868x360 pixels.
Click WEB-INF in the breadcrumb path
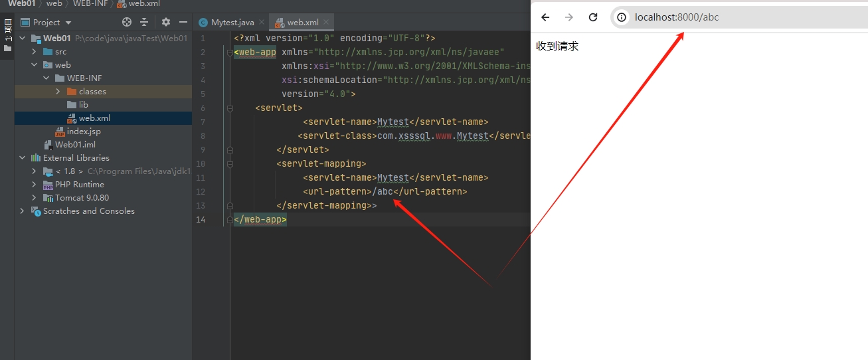point(91,3)
